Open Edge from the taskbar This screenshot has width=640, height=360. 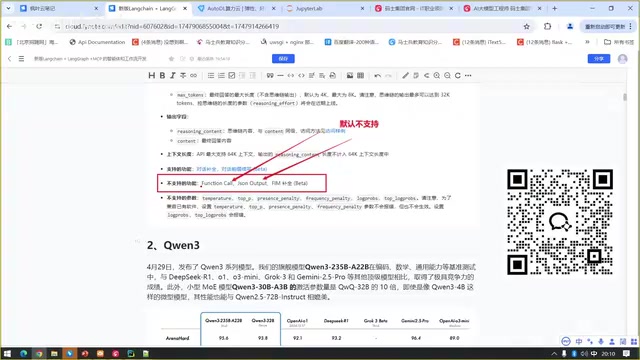pyautogui.click(x=23, y=353)
